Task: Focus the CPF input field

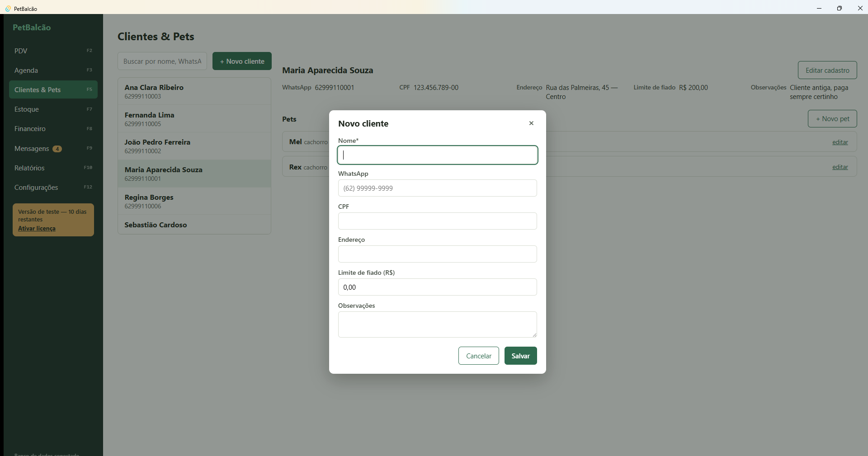Action: [438, 221]
